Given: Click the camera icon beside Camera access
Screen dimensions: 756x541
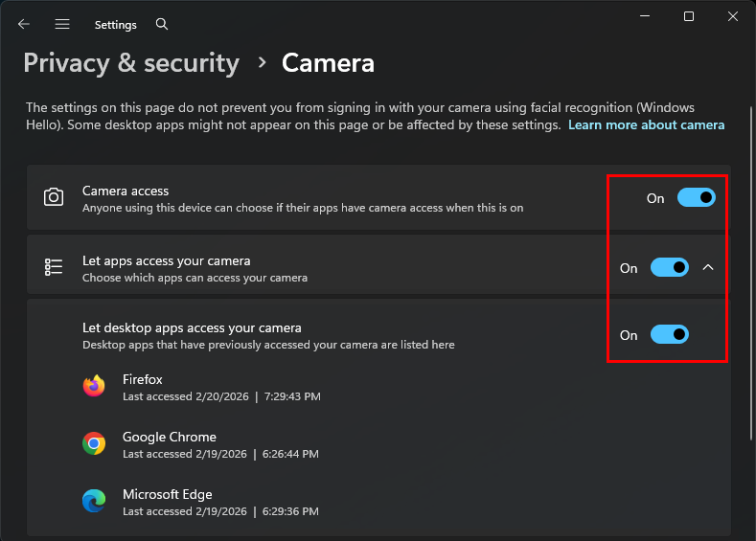Looking at the screenshot, I should 54,197.
